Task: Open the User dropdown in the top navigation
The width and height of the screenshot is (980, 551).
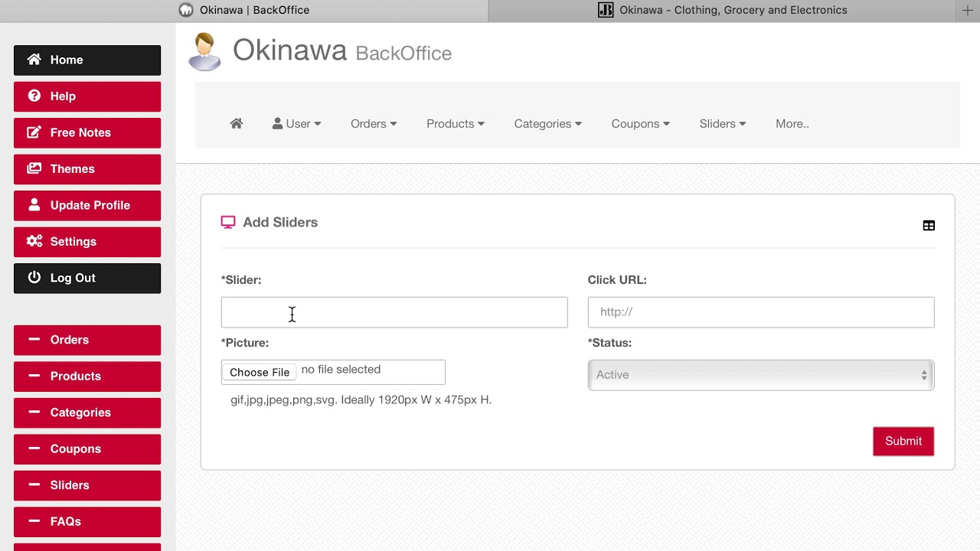Action: pyautogui.click(x=297, y=124)
